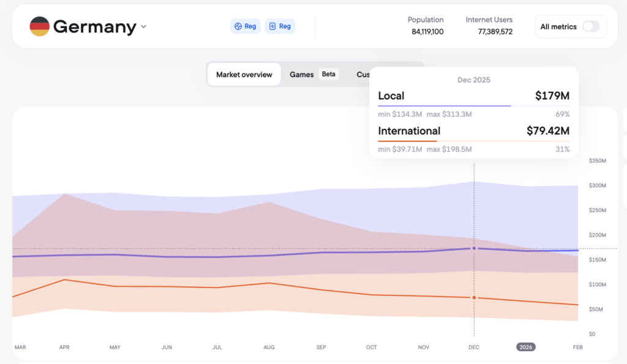Click the Local row in the tooltip
The width and height of the screenshot is (627, 364).
(x=473, y=96)
